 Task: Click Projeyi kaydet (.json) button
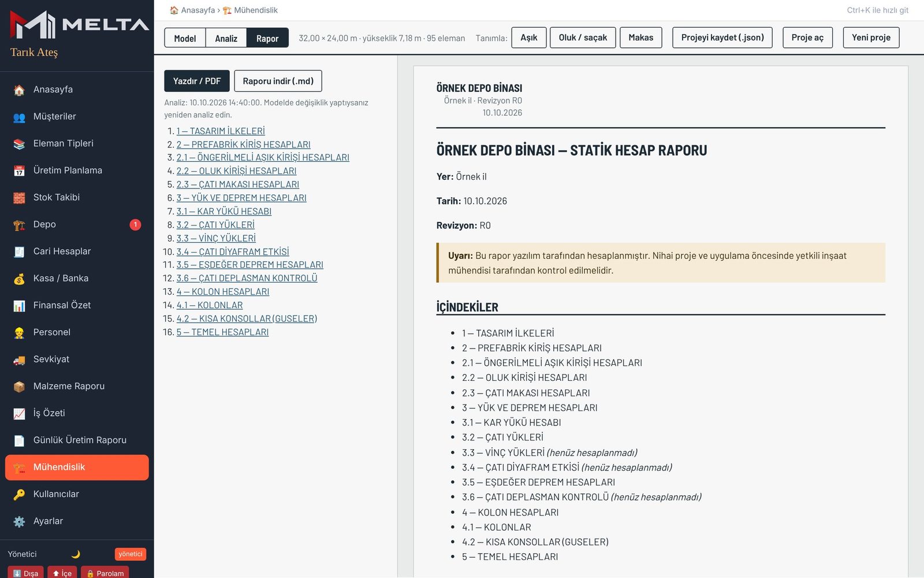point(722,38)
